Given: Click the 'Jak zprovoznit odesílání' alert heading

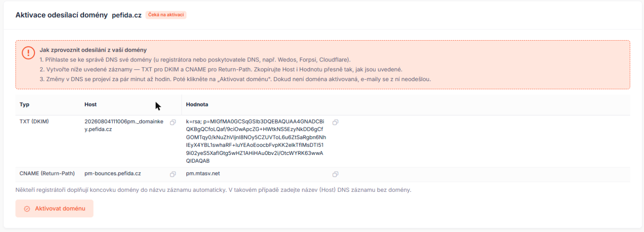Looking at the screenshot, I should pos(93,50).
